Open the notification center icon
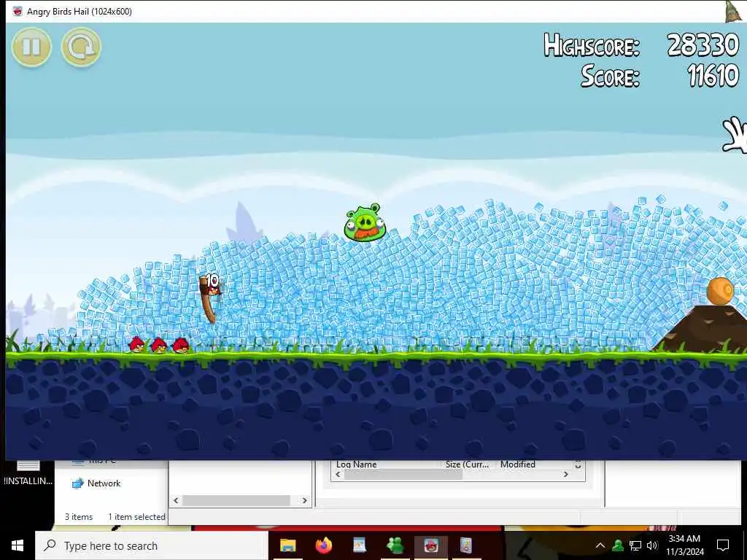Screen dimensions: 747x560 tap(723, 545)
